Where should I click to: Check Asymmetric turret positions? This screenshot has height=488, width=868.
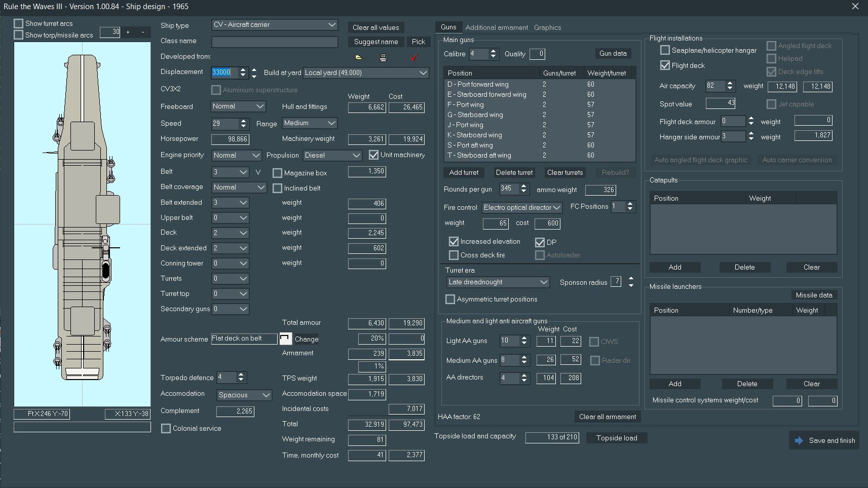[450, 299]
